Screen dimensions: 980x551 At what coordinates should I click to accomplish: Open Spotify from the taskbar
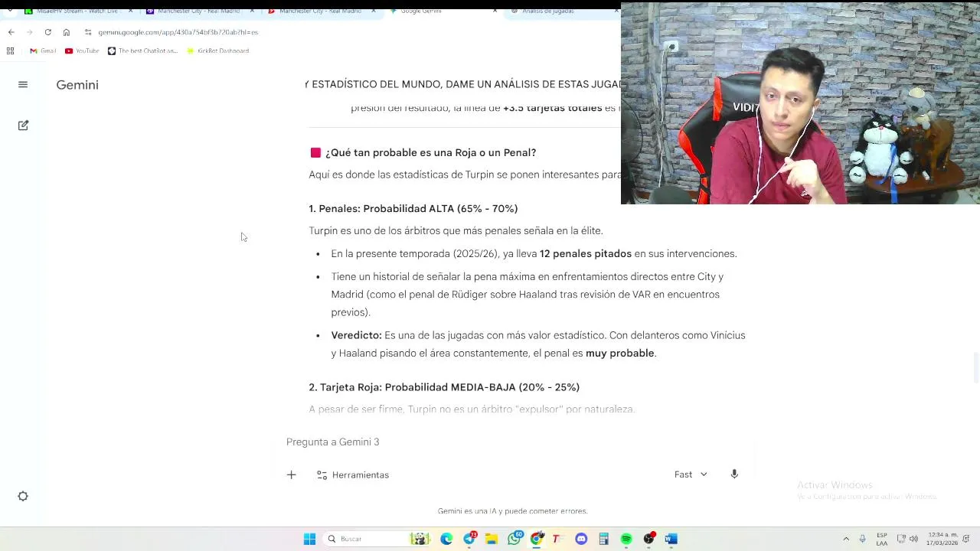coord(626,539)
